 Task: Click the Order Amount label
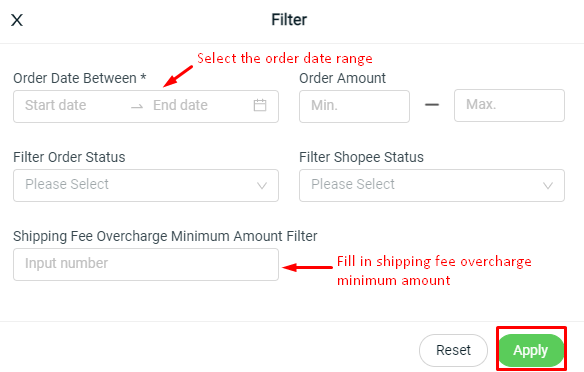(x=342, y=78)
